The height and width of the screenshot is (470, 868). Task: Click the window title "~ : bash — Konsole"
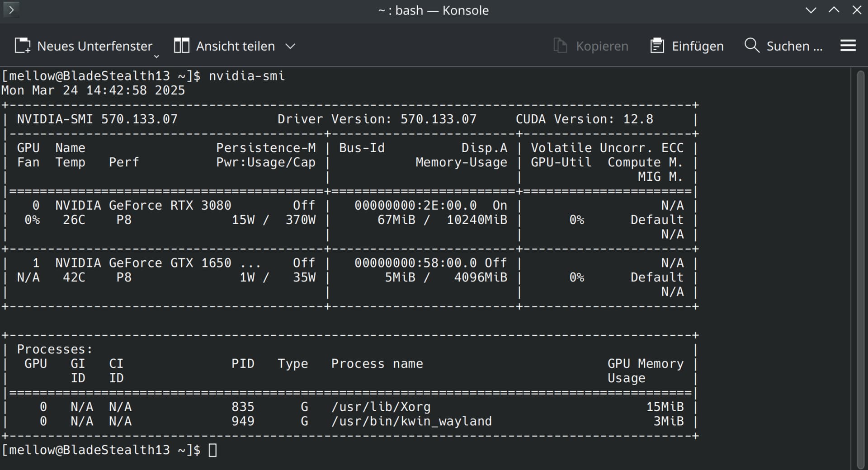433,10
